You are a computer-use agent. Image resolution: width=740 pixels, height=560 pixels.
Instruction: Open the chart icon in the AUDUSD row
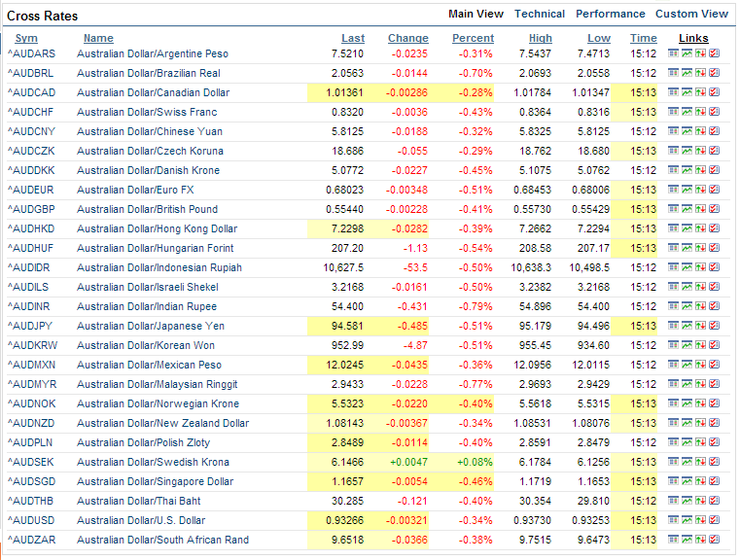click(x=687, y=520)
